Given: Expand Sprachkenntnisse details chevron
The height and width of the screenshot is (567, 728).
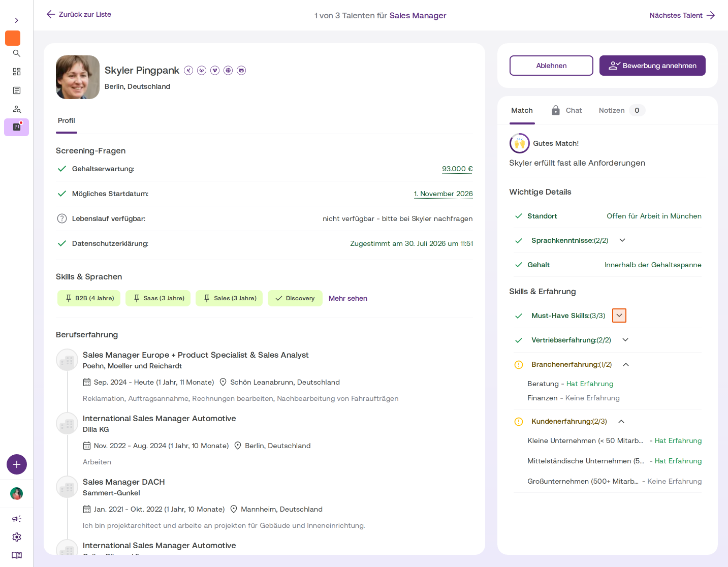Looking at the screenshot, I should point(622,240).
